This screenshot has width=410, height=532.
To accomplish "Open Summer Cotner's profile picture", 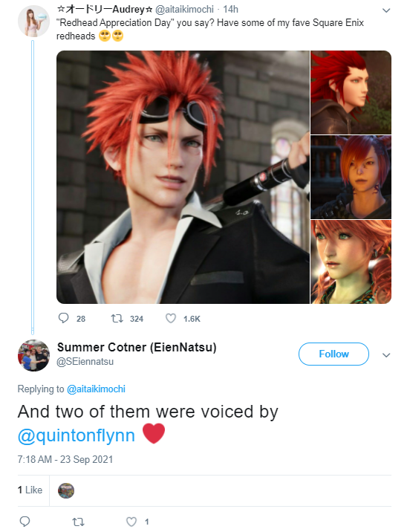I will tap(33, 356).
